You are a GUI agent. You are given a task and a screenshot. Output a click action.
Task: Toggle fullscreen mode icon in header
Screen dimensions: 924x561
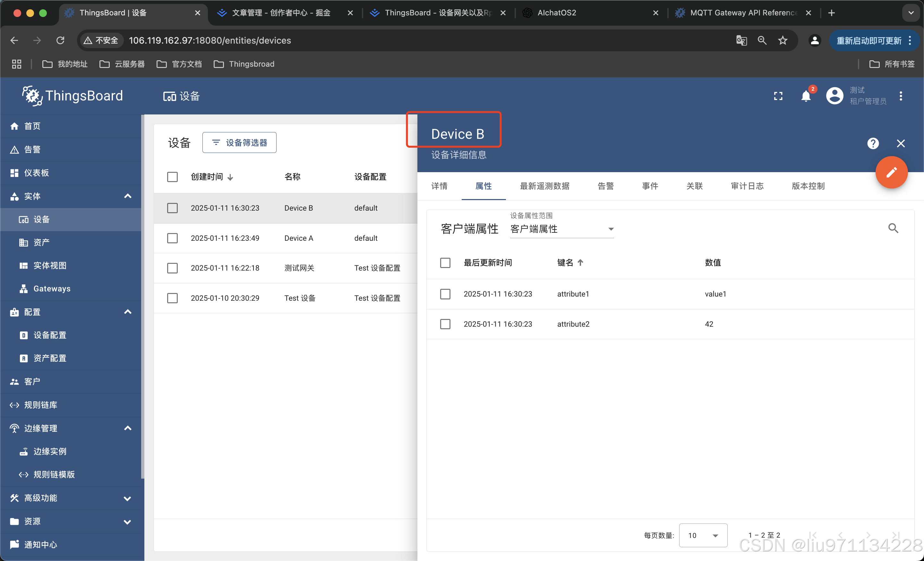[x=778, y=96]
